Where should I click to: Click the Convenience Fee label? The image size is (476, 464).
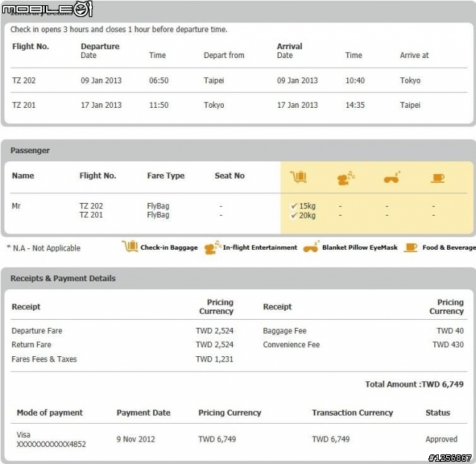point(291,345)
